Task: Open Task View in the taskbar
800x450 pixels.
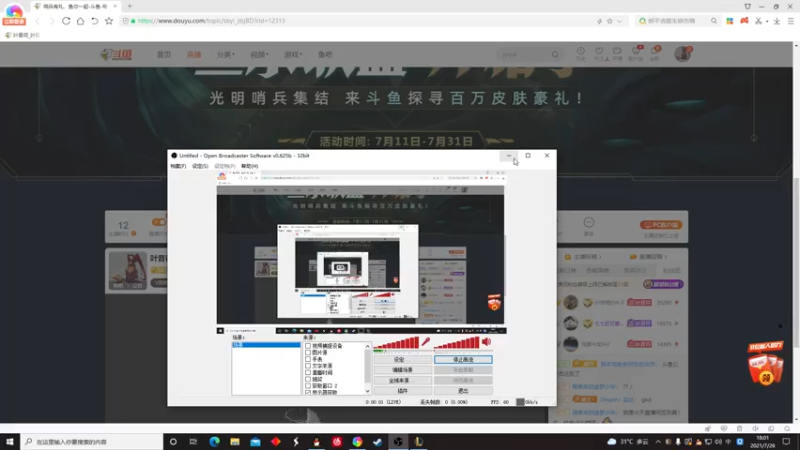Action: pos(193,441)
